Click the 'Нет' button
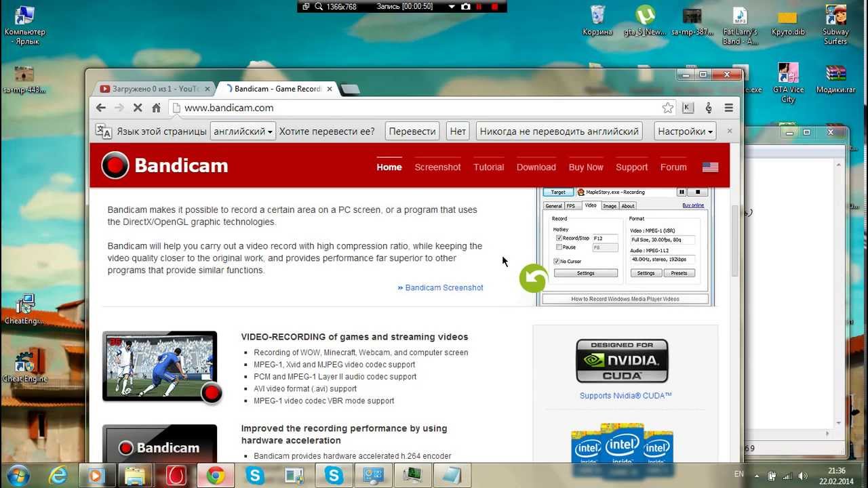Screen dimensions: 868x488 coord(458,131)
